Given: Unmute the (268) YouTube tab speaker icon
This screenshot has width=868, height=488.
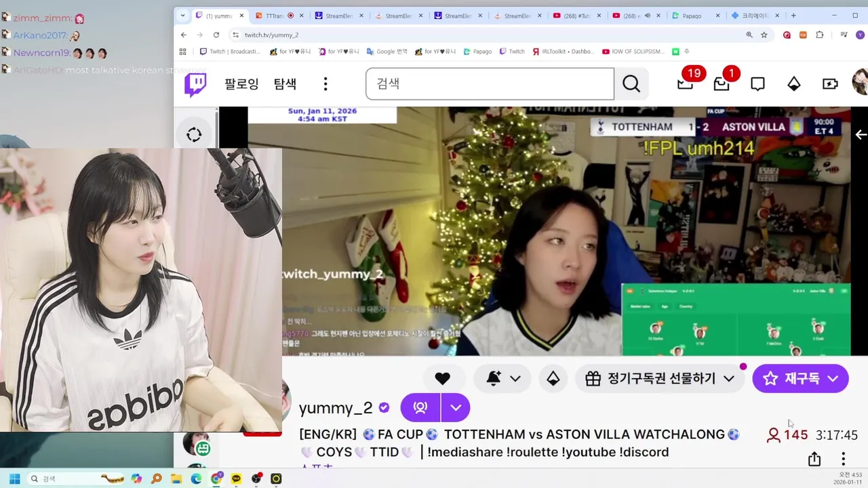Looking at the screenshot, I should 647,16.
